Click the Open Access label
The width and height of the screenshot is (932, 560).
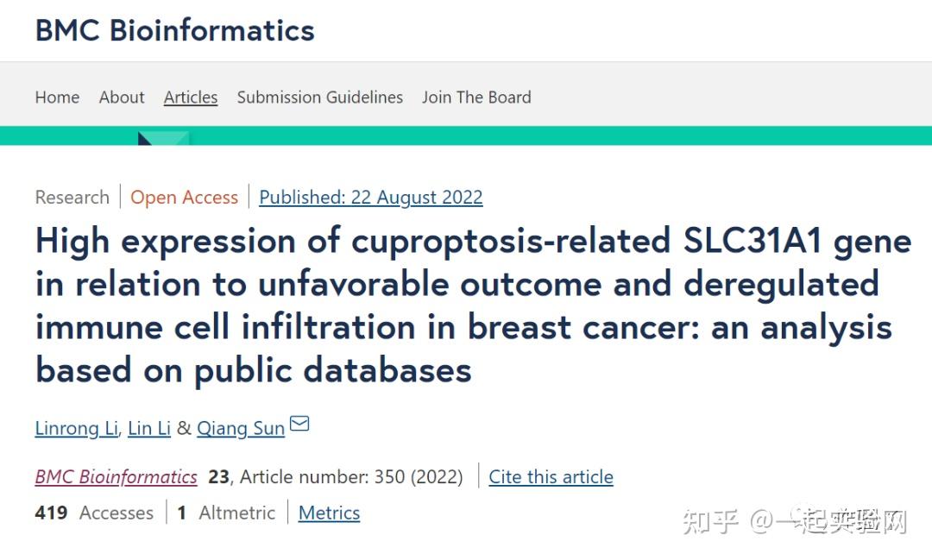point(184,198)
